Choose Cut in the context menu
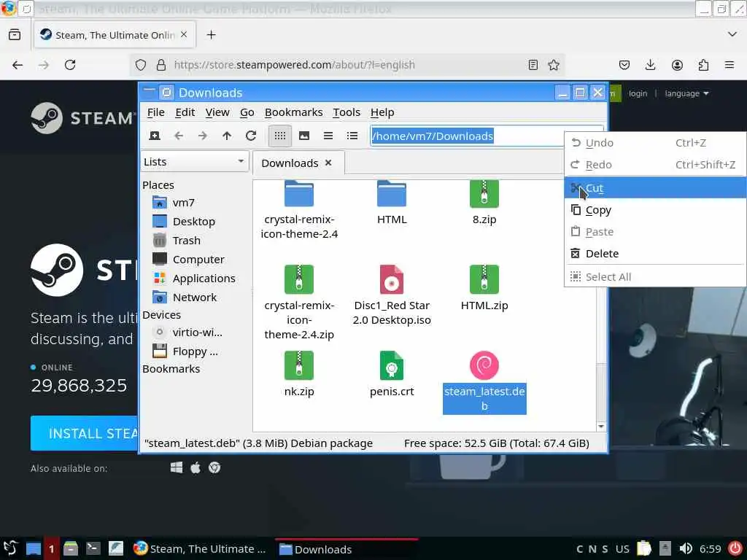The width and height of the screenshot is (747, 560). [x=655, y=188]
